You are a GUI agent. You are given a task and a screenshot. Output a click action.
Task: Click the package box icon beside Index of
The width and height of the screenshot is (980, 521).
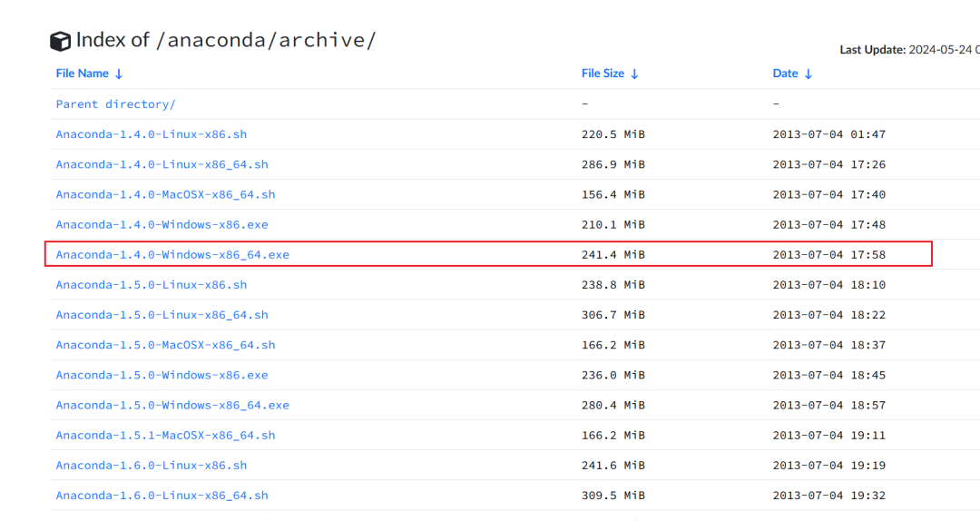(x=61, y=41)
